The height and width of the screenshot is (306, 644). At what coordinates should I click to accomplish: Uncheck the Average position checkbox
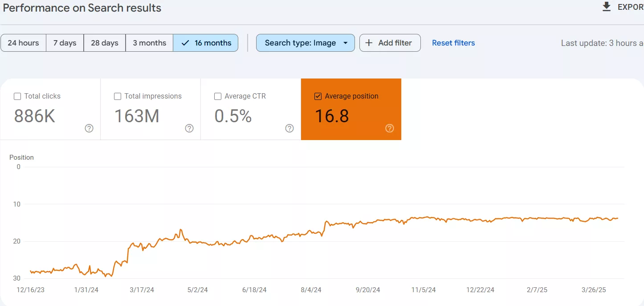pos(318,96)
